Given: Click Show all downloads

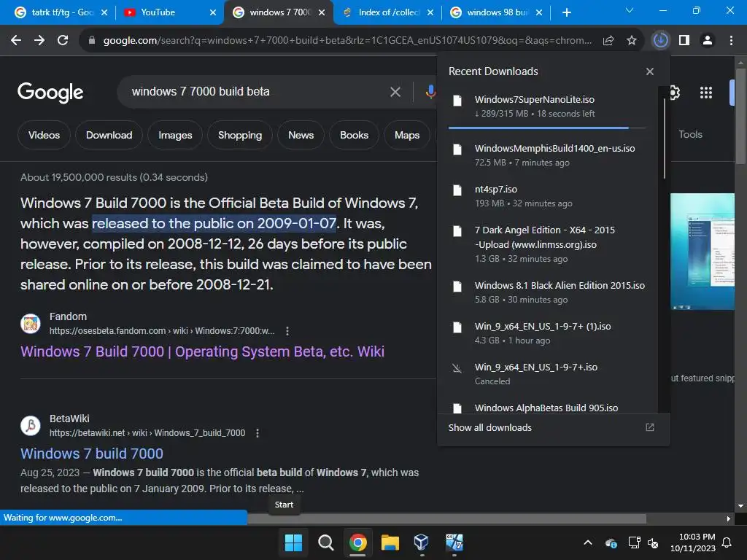Looking at the screenshot, I should pos(489,427).
